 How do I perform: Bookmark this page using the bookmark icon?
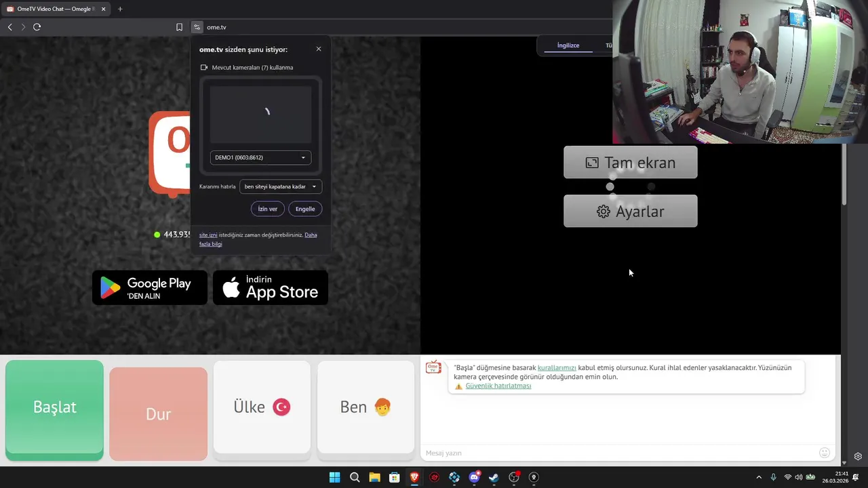[179, 27]
